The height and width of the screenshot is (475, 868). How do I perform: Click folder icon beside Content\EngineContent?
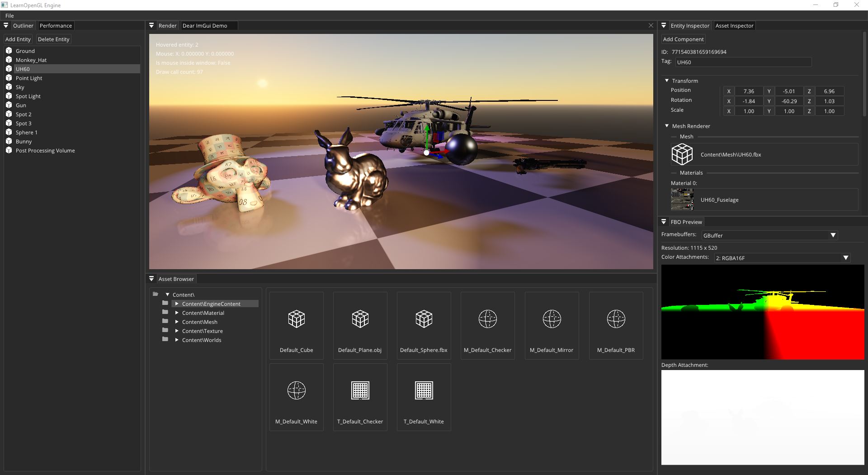(x=165, y=303)
